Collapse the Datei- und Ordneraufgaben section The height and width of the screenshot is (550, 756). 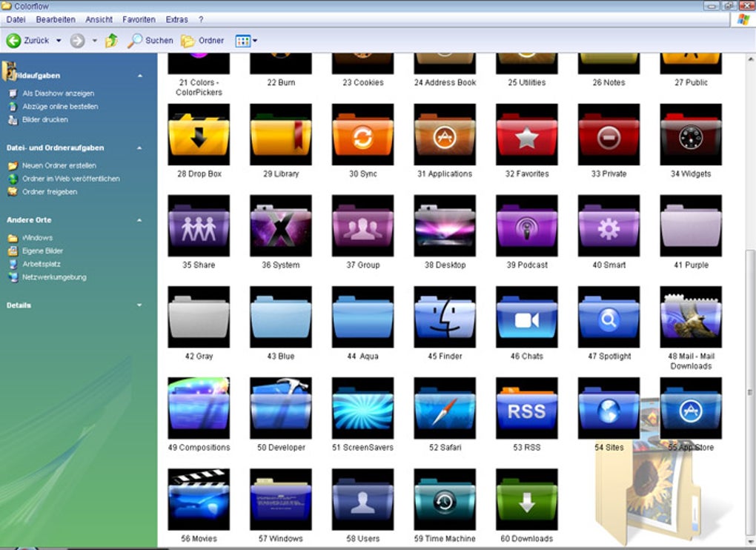[140, 148]
